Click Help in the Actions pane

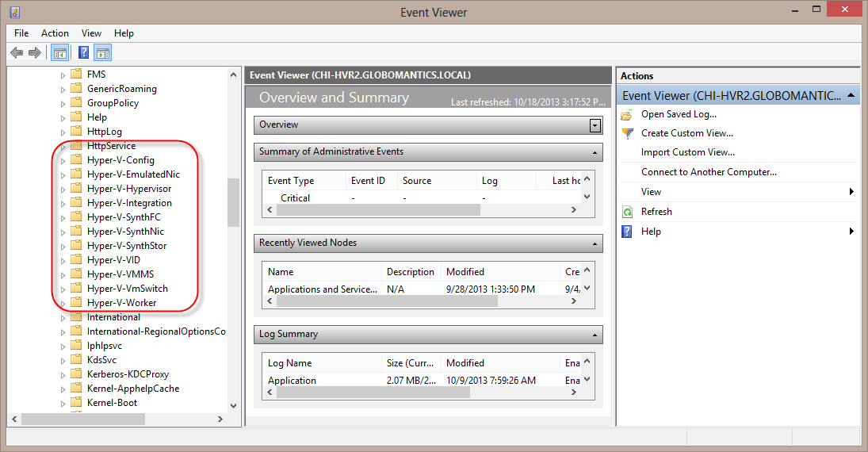click(651, 232)
